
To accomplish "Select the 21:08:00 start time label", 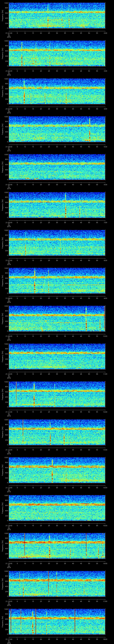I will 9,298.
